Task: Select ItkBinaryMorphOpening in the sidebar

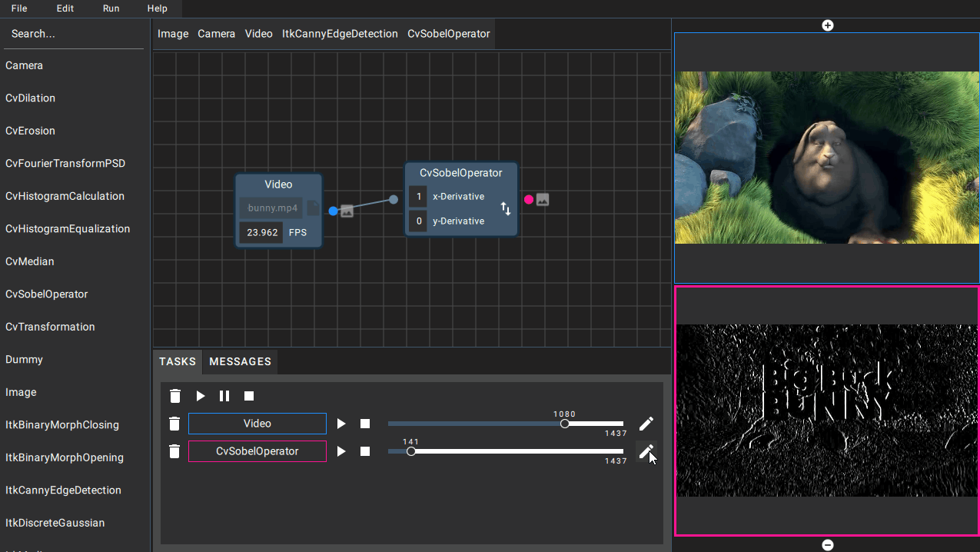Action: (x=65, y=457)
